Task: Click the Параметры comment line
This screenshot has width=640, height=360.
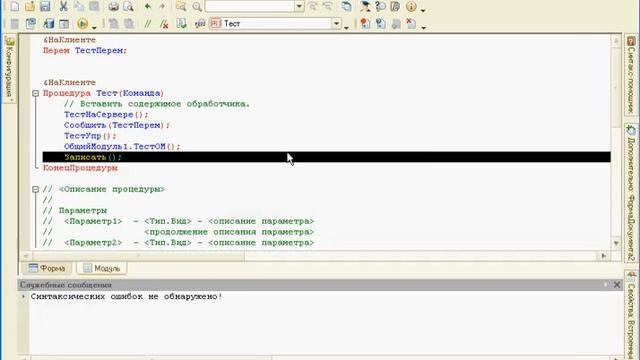Action: point(75,211)
